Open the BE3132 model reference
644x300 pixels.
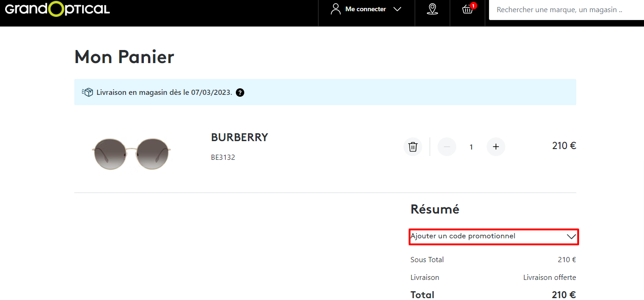click(x=223, y=157)
